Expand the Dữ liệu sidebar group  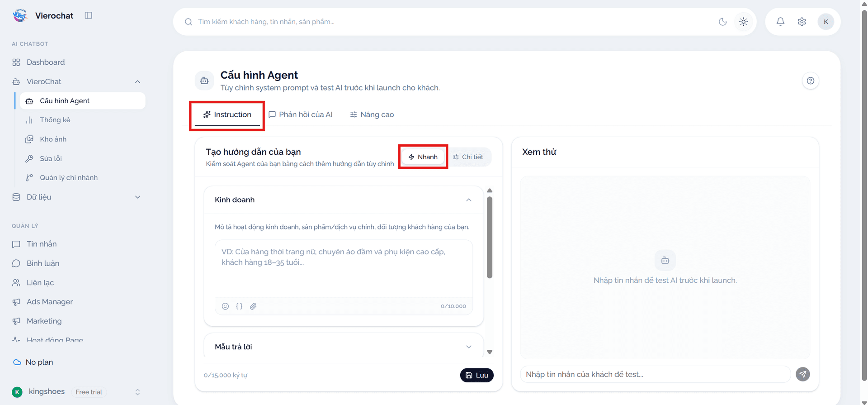coord(77,197)
